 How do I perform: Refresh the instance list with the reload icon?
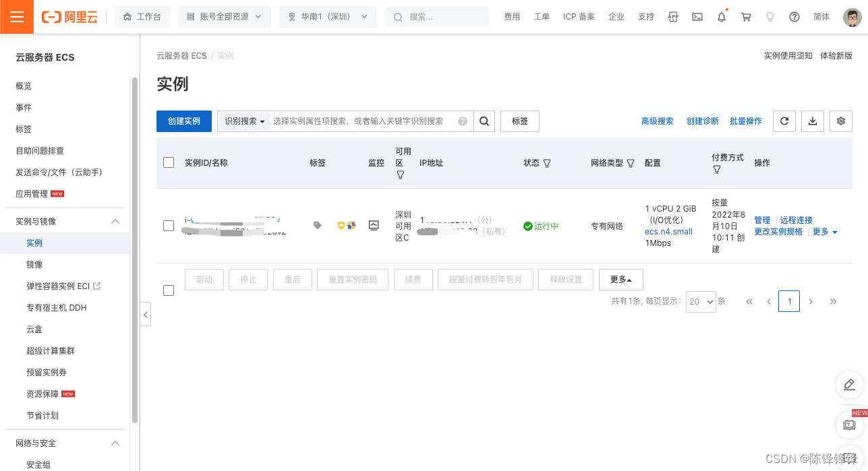pos(784,121)
